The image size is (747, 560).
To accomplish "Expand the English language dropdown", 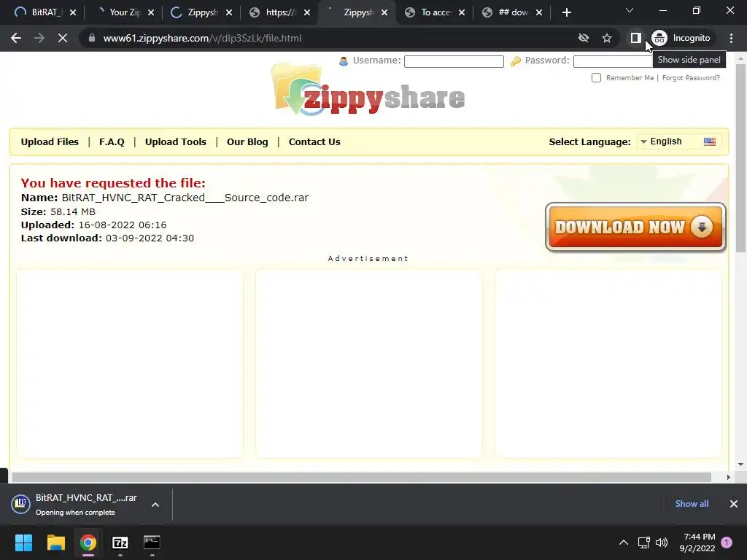I will 679,141.
